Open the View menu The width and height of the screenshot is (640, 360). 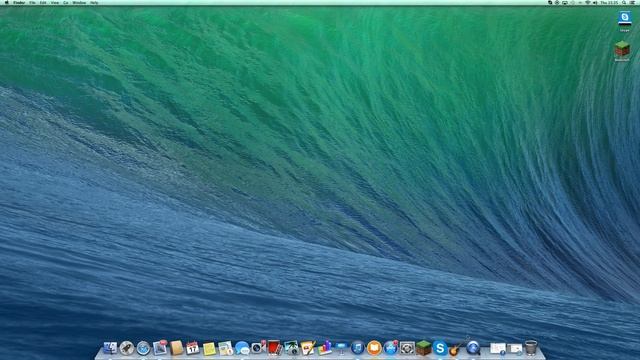point(55,2)
